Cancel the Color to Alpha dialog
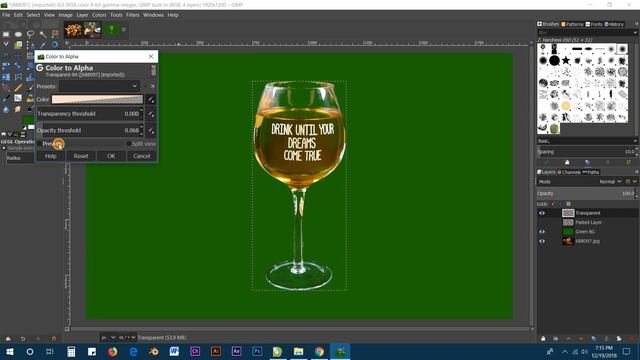The image size is (640, 360). tap(142, 156)
